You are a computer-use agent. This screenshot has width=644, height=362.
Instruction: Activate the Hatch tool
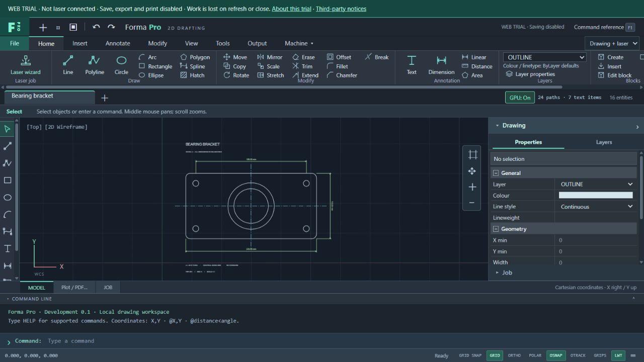(x=192, y=75)
